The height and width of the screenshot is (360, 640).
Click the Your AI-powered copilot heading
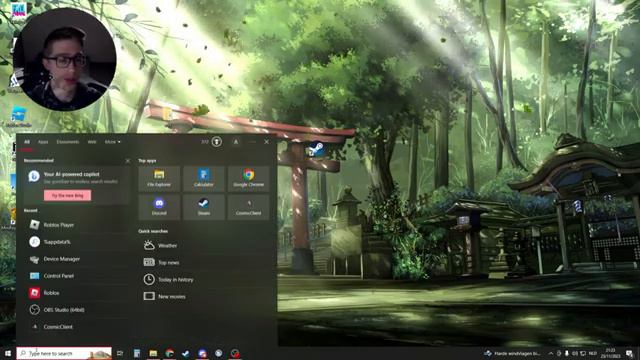pyautogui.click(x=71, y=174)
